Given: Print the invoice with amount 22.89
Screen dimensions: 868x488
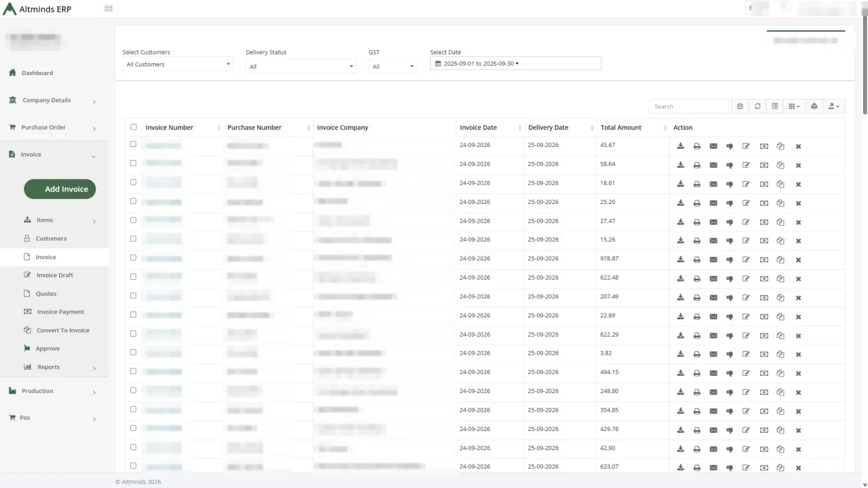Looking at the screenshot, I should coord(697,317).
